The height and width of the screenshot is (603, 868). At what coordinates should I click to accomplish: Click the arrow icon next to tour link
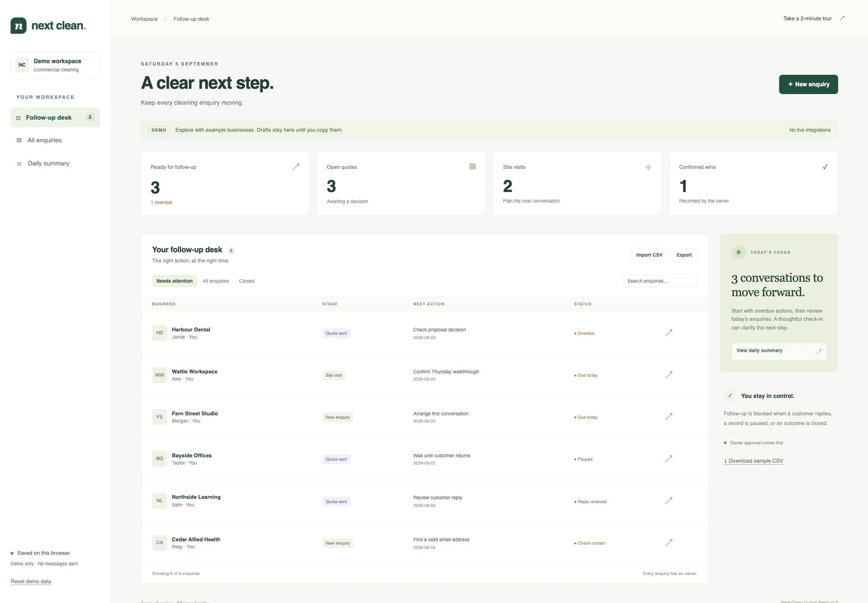pos(842,18)
